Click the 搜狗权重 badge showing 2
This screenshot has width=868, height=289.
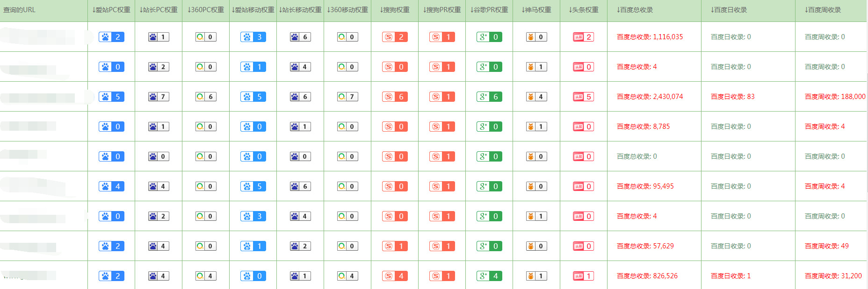395,37
